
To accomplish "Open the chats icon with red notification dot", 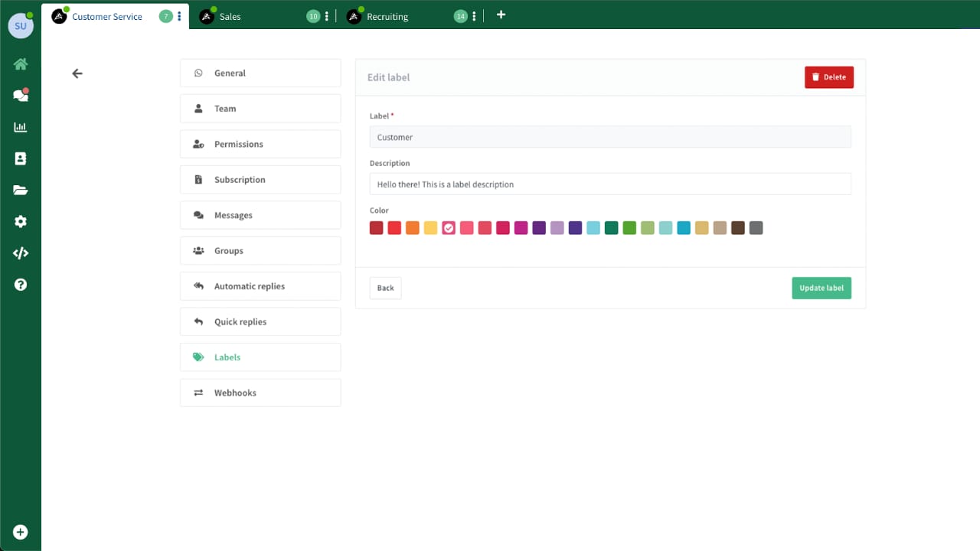I will pos(21,96).
